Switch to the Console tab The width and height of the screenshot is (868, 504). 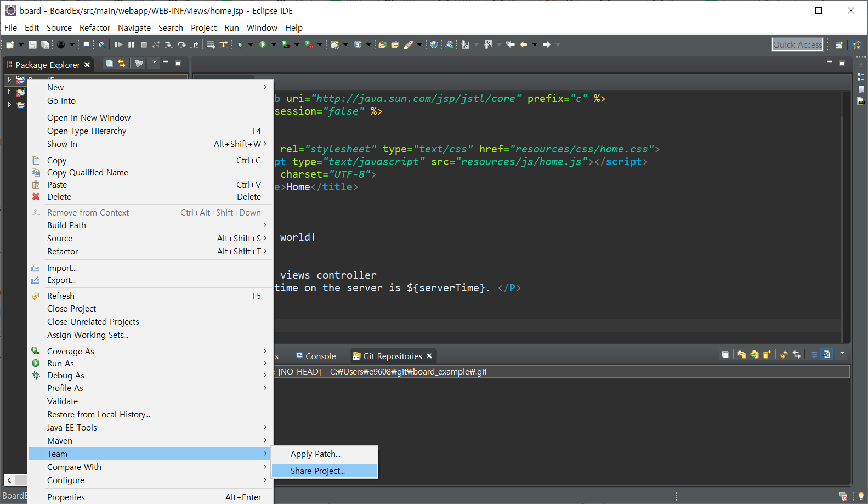tap(316, 356)
